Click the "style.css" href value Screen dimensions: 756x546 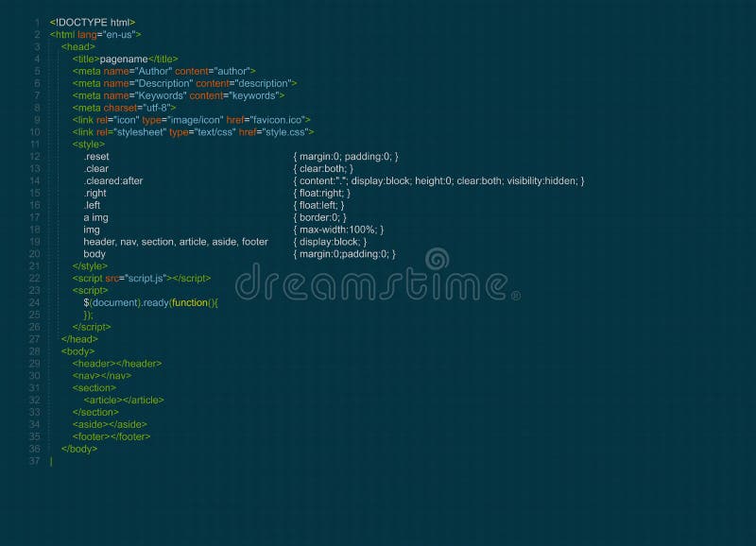pos(286,132)
